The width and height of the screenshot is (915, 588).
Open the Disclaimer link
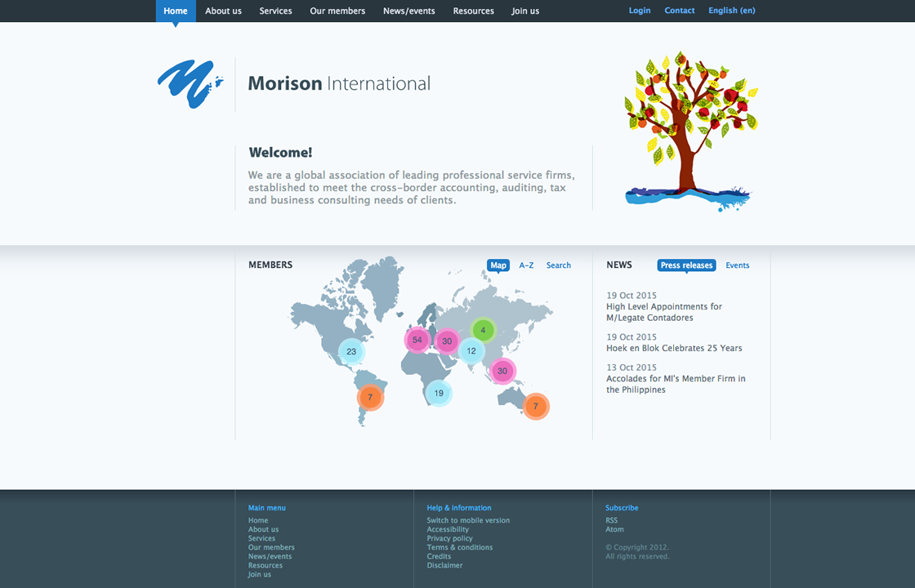pyautogui.click(x=444, y=565)
